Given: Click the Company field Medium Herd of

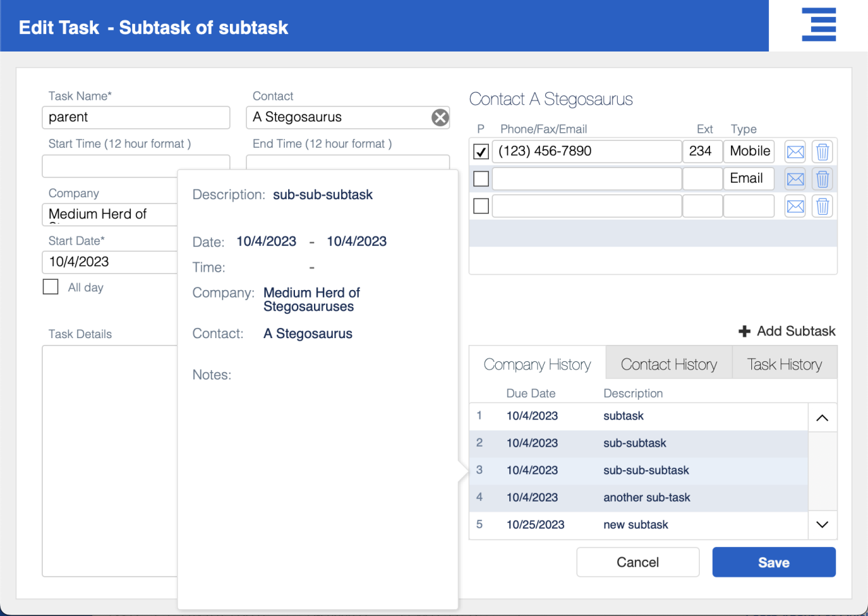Looking at the screenshot, I should point(110,214).
